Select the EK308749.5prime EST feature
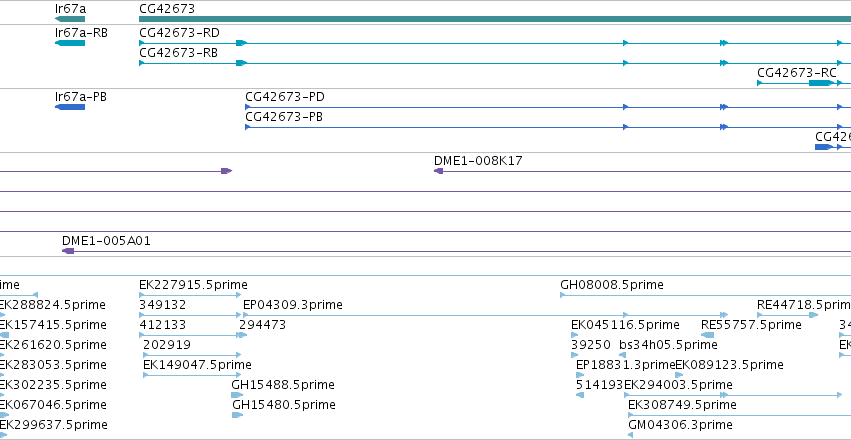This screenshot has width=851, height=440. pos(739,415)
